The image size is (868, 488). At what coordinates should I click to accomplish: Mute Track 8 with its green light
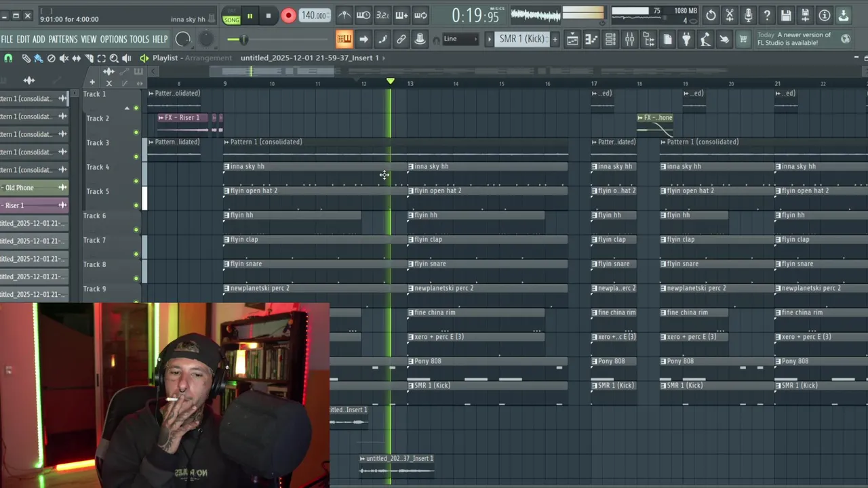136,279
